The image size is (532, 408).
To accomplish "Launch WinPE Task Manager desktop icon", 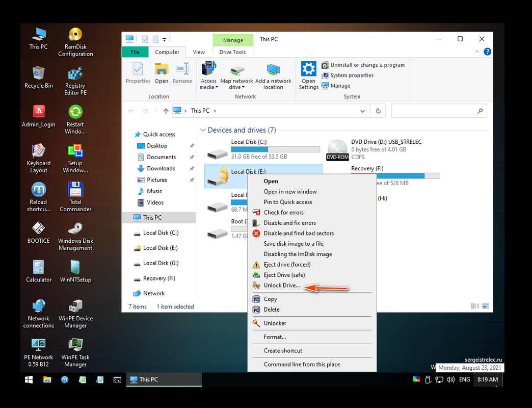I will pos(75,353).
